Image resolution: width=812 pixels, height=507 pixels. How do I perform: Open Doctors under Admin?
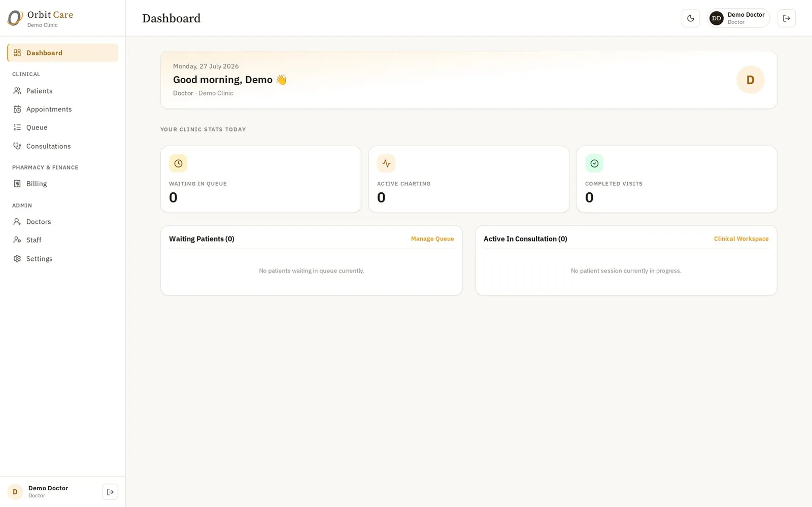(x=63, y=222)
